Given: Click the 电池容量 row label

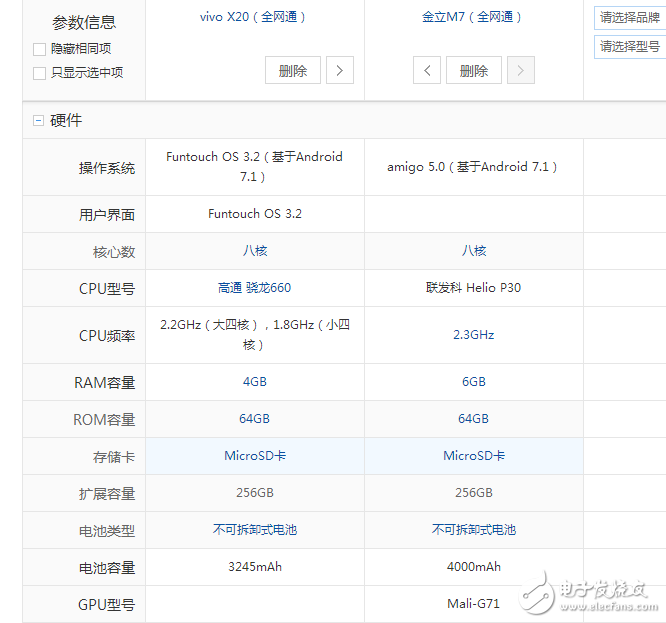Looking at the screenshot, I should coord(107,568).
